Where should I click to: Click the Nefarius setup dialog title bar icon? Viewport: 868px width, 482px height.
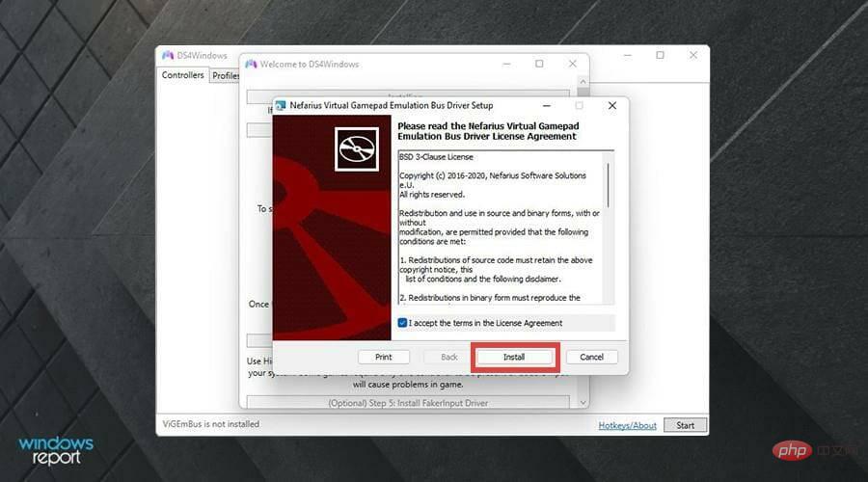click(281, 105)
